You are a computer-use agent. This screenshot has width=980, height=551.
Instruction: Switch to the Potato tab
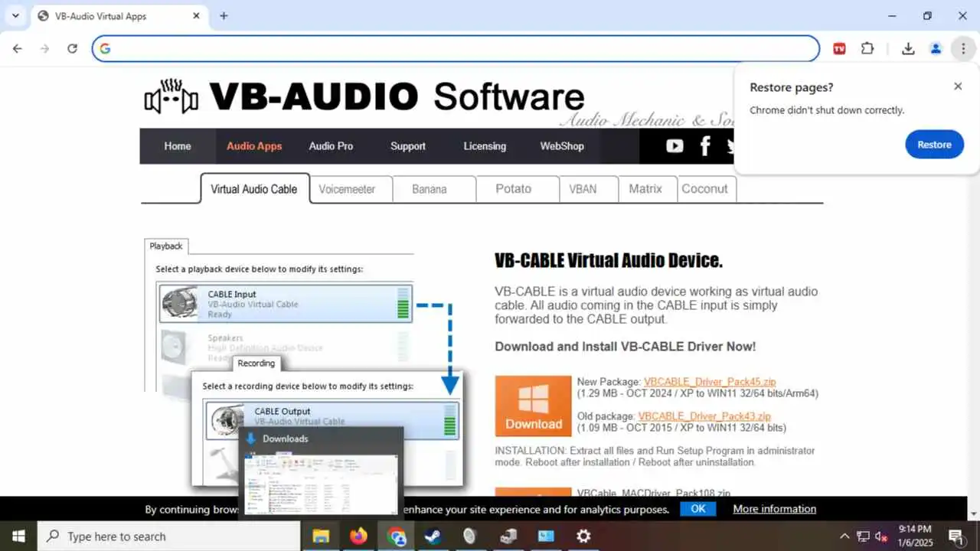coord(517,189)
